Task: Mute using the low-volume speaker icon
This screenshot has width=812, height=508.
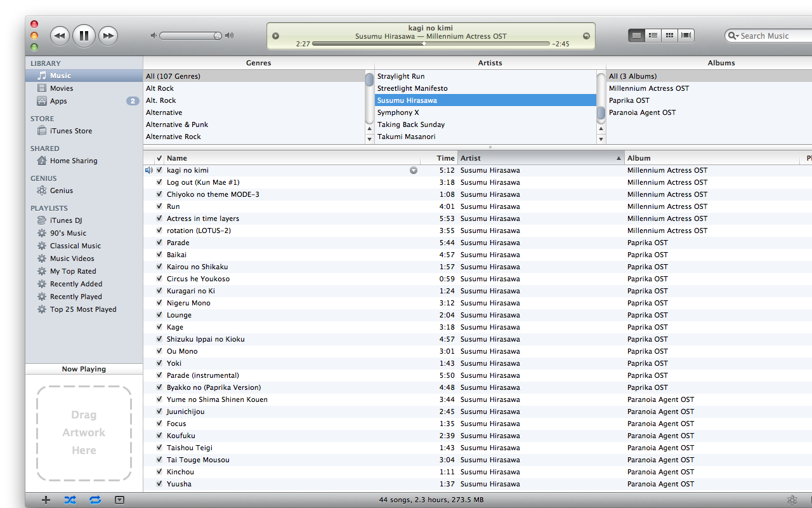Action: click(154, 36)
